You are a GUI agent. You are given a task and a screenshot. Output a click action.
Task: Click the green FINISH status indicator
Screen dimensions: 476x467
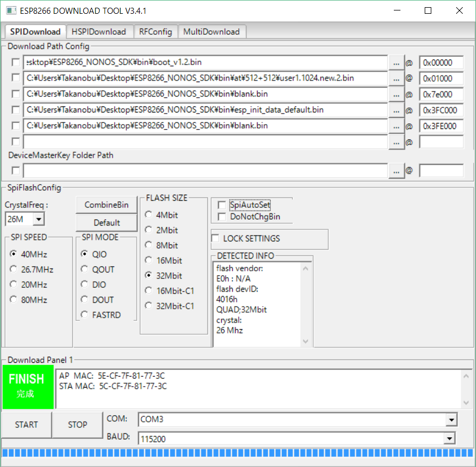[x=28, y=387]
